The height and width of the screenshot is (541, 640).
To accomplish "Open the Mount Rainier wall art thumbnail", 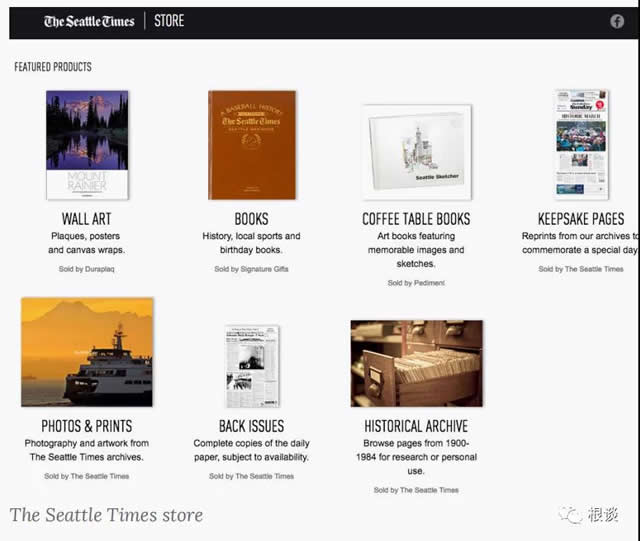I will coord(87,145).
